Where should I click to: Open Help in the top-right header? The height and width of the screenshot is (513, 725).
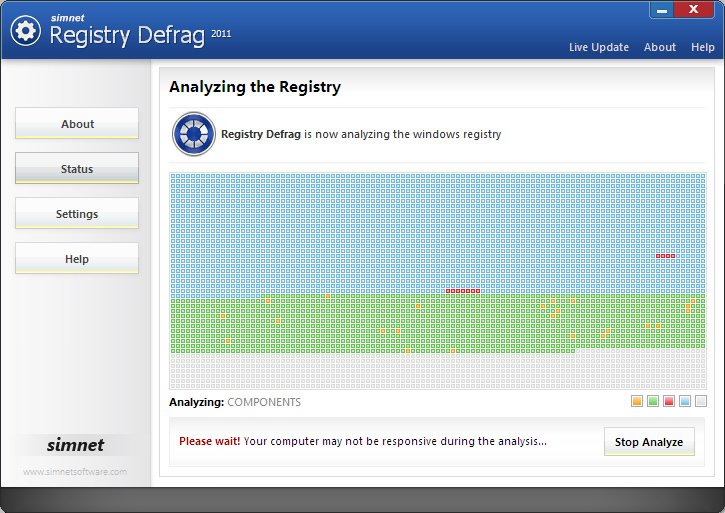703,47
